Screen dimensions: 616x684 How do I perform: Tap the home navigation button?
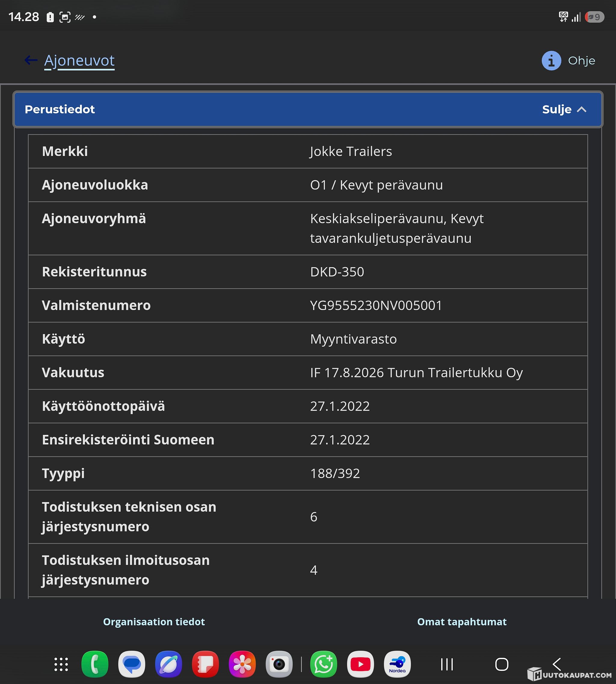502,664
